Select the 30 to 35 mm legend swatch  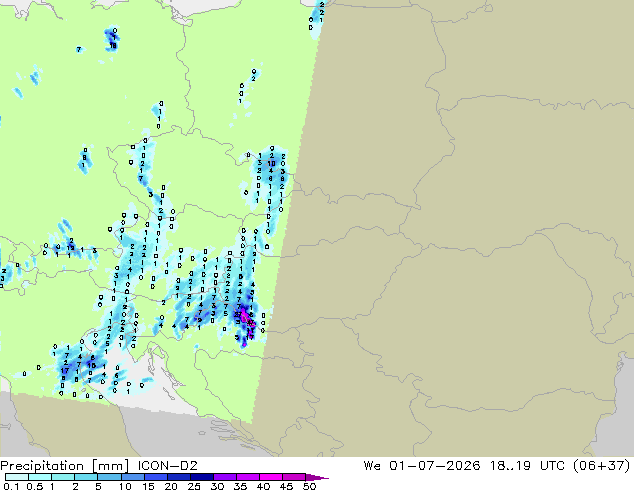(x=224, y=477)
